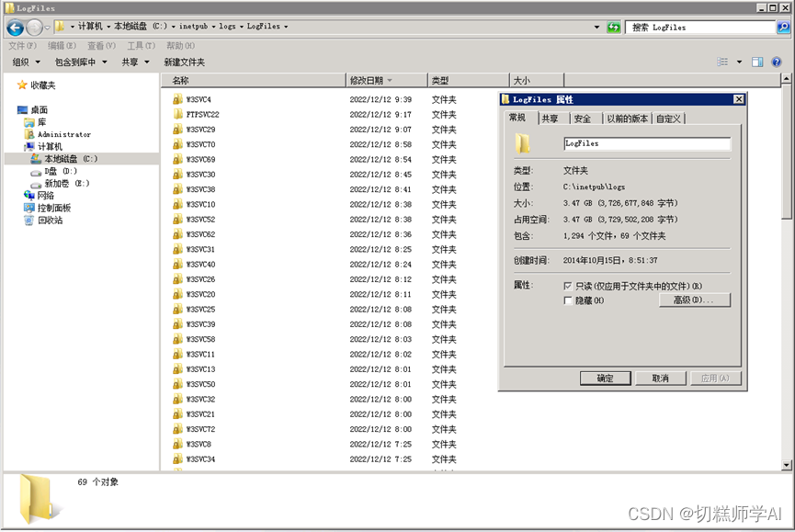The height and width of the screenshot is (532, 795).
Task: Click the 应用(A) button
Action: click(715, 378)
